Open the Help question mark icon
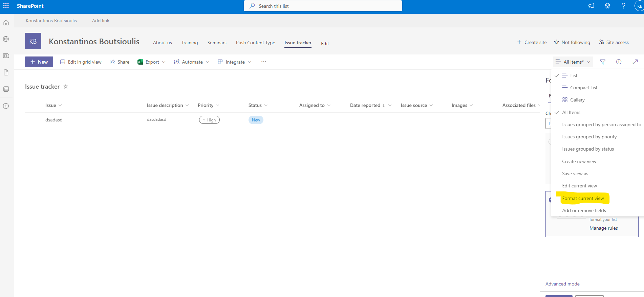 pyautogui.click(x=623, y=6)
